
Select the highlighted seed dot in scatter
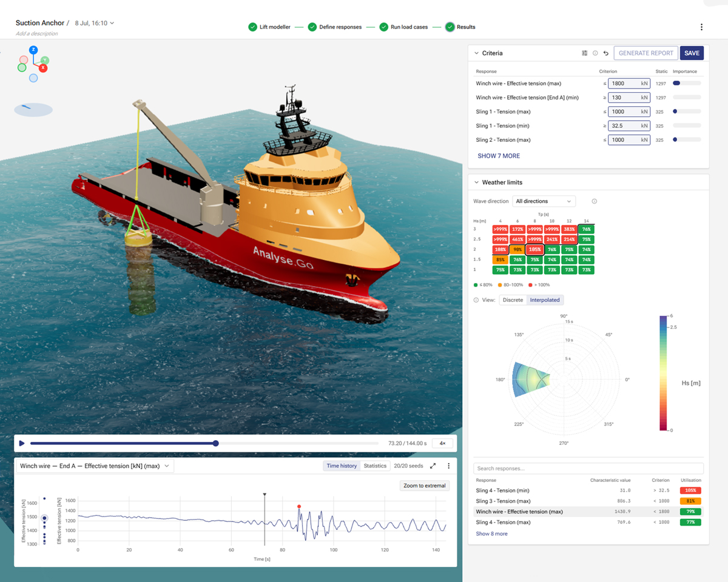pyautogui.click(x=44, y=518)
